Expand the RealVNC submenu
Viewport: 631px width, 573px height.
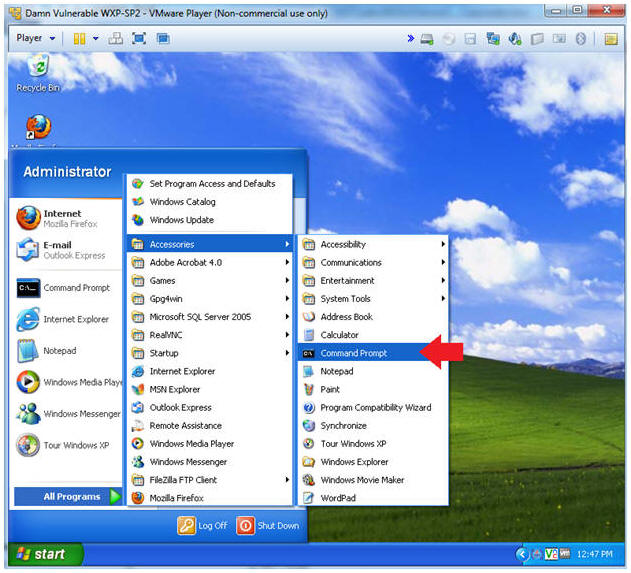210,335
